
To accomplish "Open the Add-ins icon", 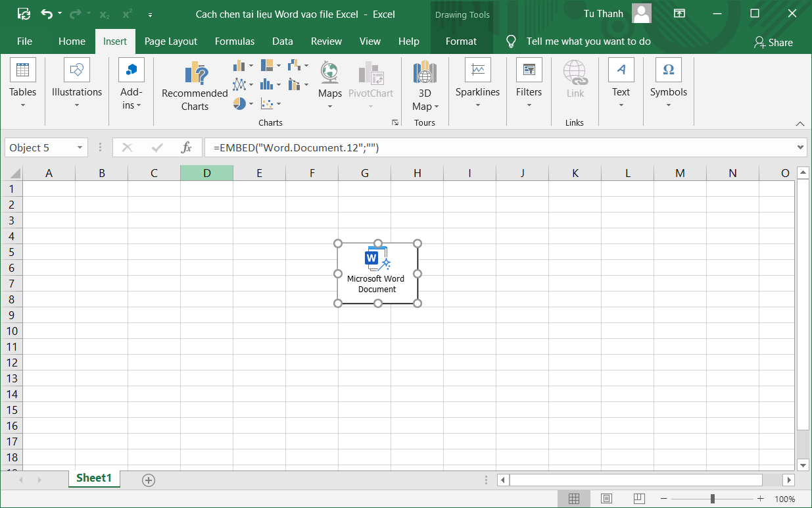I will coord(131,70).
